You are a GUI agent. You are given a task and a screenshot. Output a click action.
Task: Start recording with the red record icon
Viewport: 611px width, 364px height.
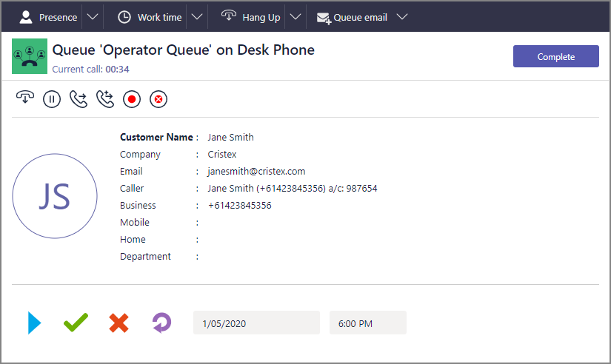coord(132,99)
